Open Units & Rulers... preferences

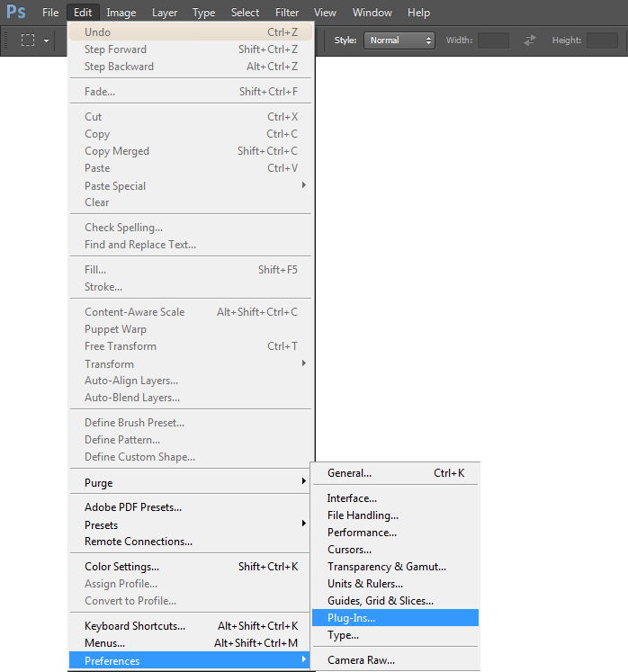pyautogui.click(x=395, y=584)
